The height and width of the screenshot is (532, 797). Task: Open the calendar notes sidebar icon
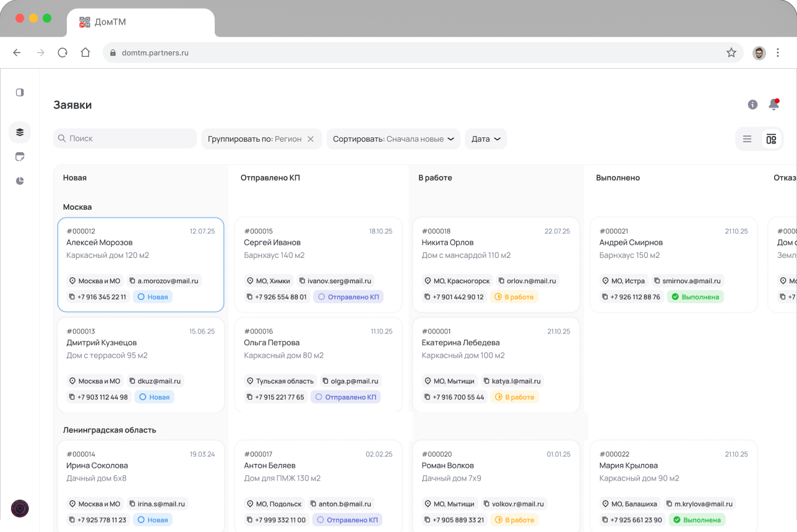click(x=20, y=157)
